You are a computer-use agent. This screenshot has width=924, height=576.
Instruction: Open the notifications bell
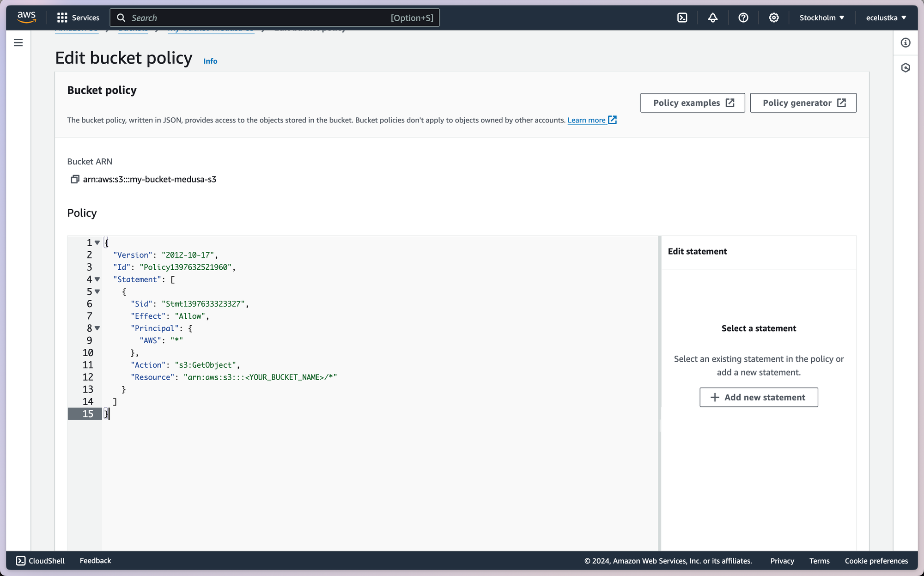pos(712,18)
